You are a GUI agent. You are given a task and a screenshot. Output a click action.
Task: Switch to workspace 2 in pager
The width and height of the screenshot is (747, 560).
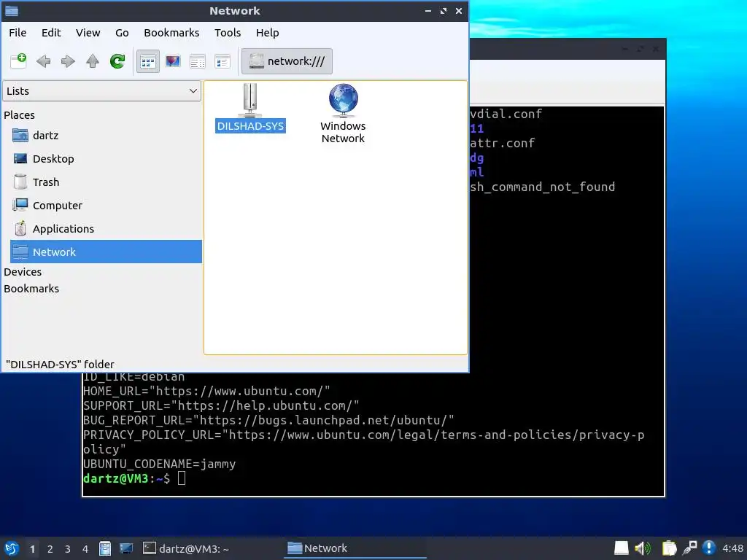tap(50, 549)
